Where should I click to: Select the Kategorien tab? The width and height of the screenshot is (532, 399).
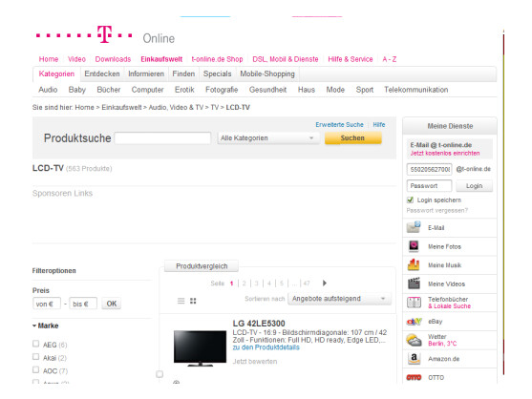click(x=56, y=73)
